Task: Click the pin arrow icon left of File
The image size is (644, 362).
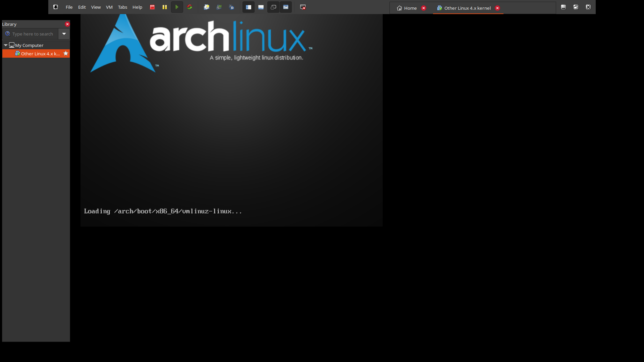Action: pyautogui.click(x=56, y=7)
